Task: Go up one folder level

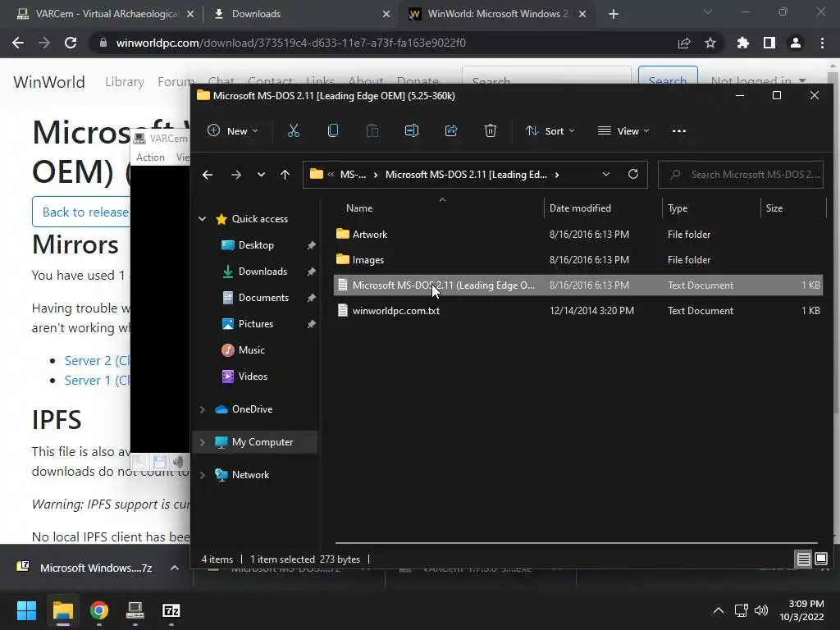Action: point(285,175)
